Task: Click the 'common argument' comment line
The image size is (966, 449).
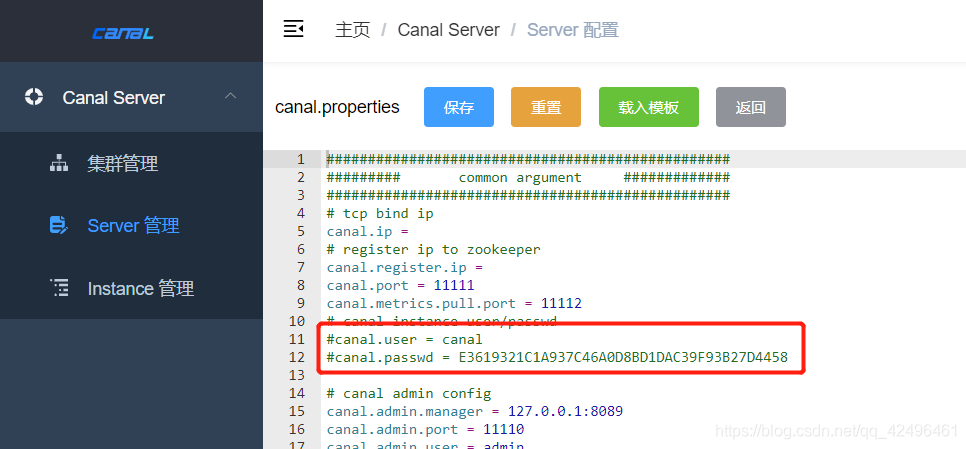Action: point(528,177)
